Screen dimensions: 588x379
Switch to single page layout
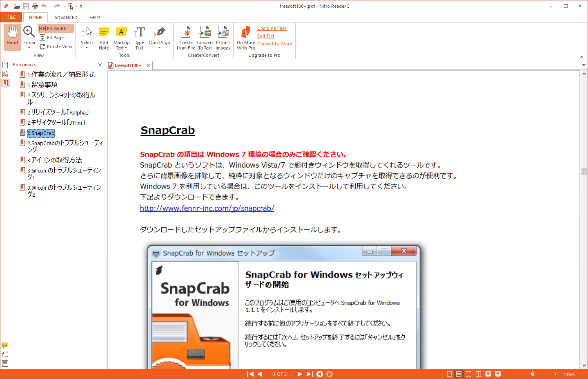[449, 374]
